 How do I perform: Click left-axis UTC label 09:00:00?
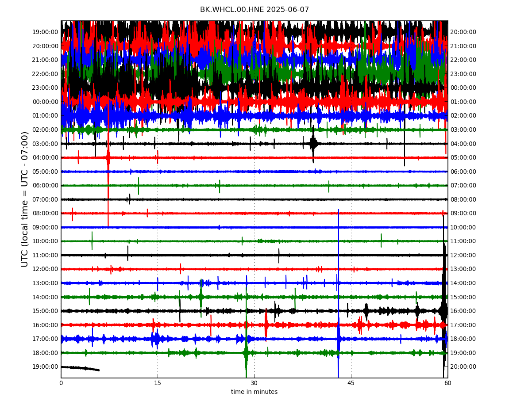(45, 227)
